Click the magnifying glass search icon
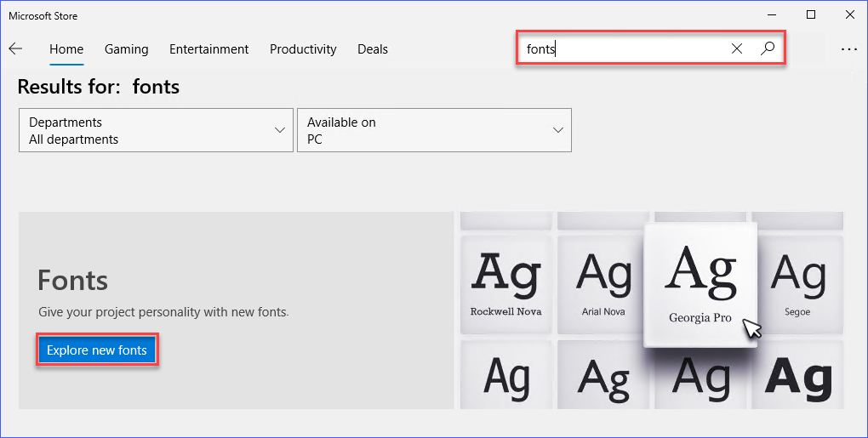This screenshot has width=868, height=438. pos(768,48)
